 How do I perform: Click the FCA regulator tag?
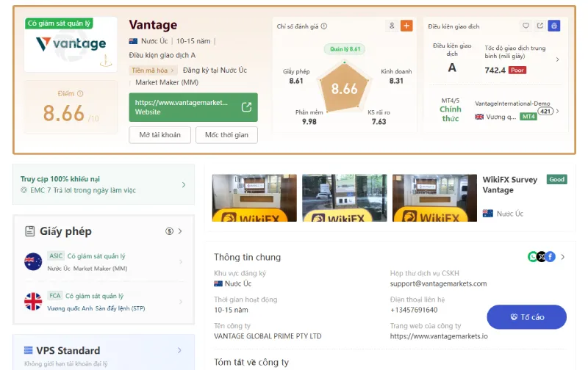(x=54, y=296)
